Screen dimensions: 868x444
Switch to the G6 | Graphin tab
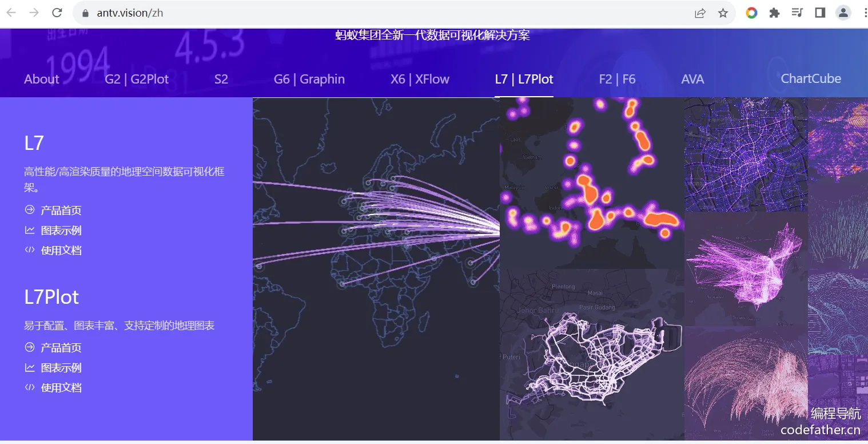(309, 79)
